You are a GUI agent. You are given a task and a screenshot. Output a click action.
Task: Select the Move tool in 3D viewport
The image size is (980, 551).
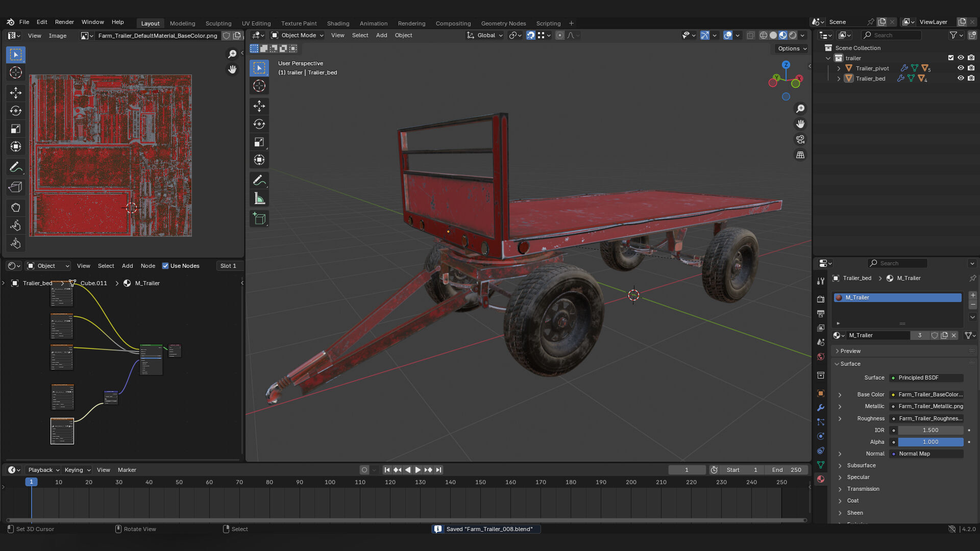(259, 106)
